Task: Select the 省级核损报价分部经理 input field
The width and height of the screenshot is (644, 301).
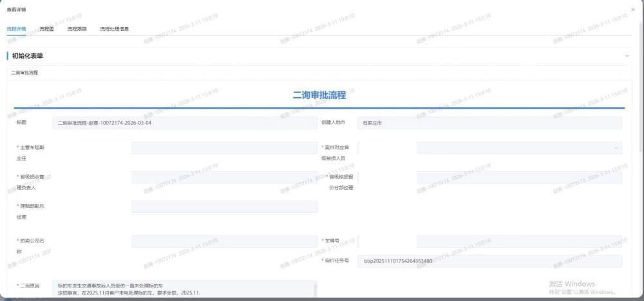Action: point(518,177)
